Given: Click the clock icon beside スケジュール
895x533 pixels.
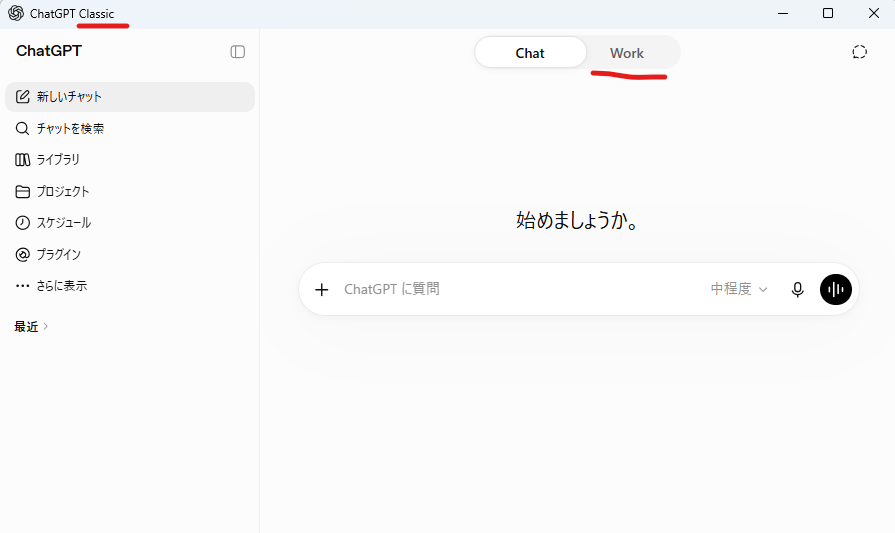Looking at the screenshot, I should click(22, 223).
